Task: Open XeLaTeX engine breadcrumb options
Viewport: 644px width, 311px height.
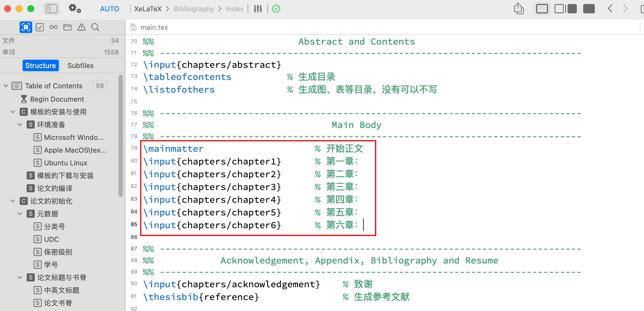Action: (x=148, y=9)
